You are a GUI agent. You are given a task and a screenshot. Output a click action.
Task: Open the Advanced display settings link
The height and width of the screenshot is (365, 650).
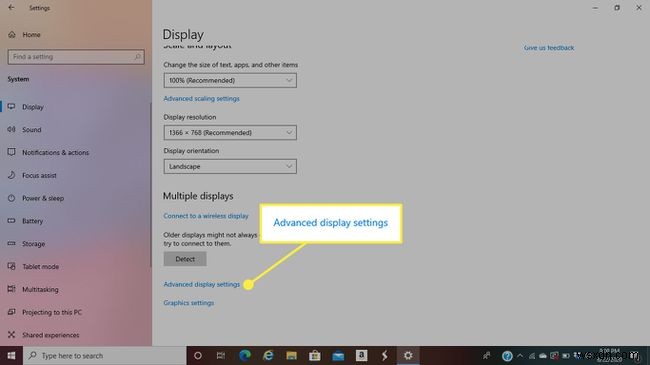pos(202,285)
